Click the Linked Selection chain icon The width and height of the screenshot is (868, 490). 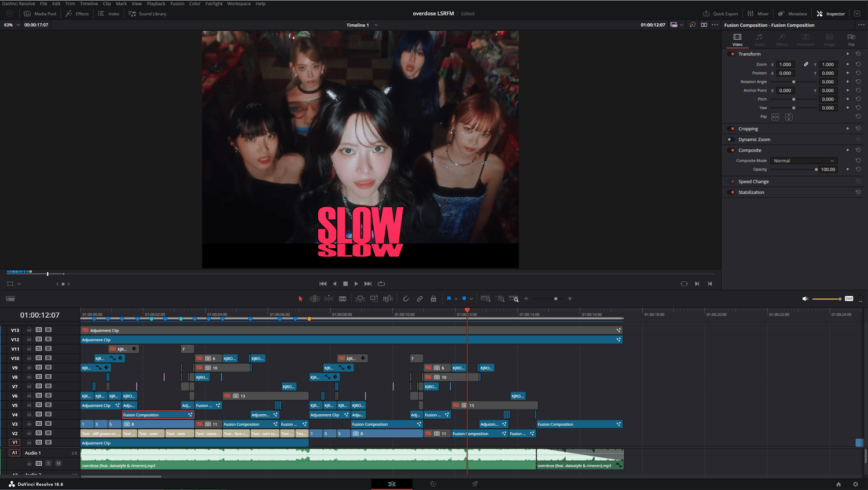coord(420,299)
